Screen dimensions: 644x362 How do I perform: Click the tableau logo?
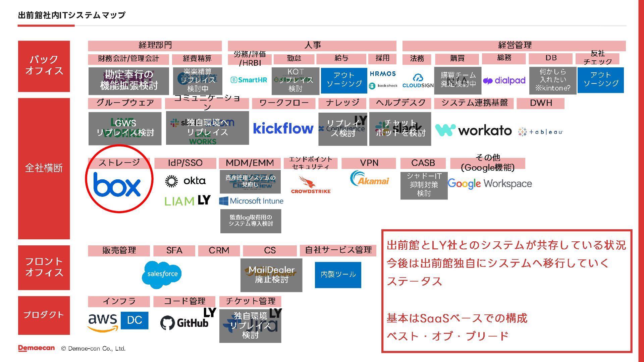click(x=540, y=132)
